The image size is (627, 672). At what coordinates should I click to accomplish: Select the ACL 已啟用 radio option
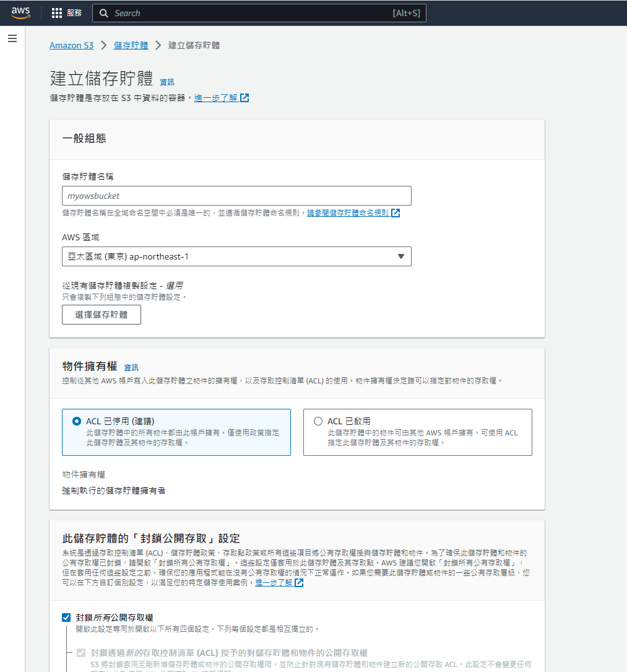tap(318, 421)
